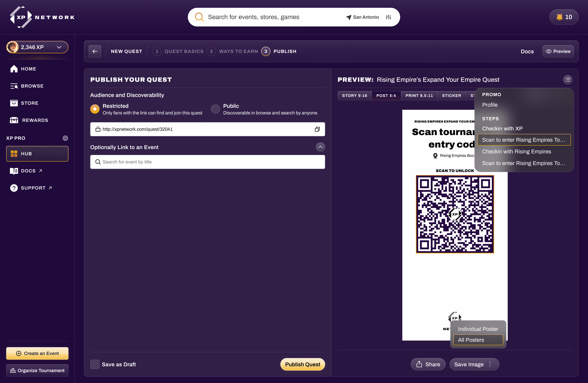
Task: Open search filter sliders icon
Action: click(x=388, y=17)
